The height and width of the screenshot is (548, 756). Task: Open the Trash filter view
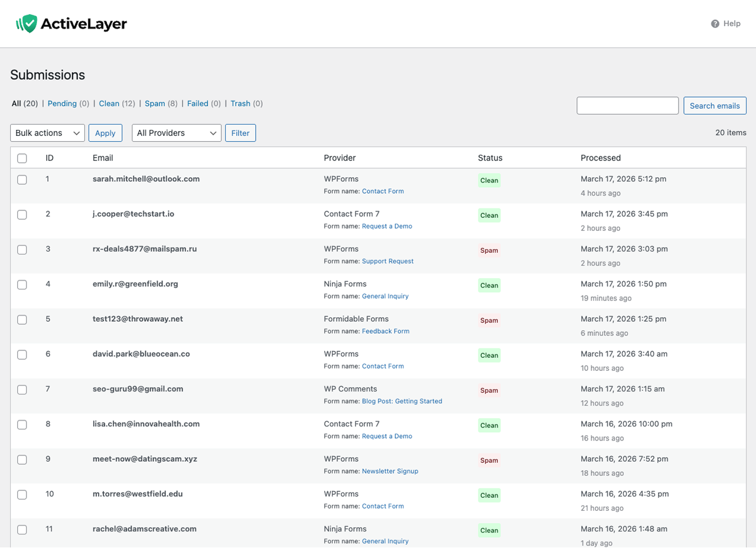point(240,103)
